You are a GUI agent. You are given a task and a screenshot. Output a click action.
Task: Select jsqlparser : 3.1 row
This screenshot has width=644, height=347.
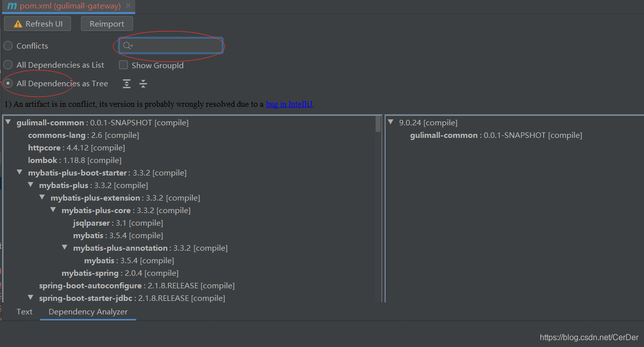point(118,223)
